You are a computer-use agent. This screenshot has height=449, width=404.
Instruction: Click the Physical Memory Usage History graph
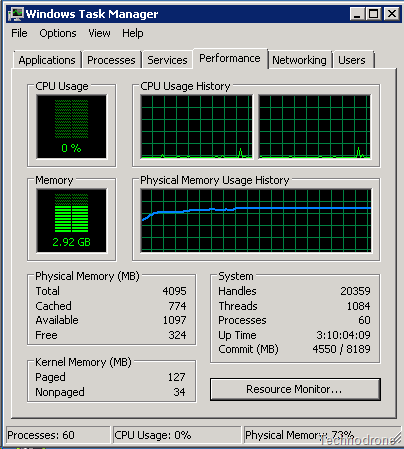point(256,220)
